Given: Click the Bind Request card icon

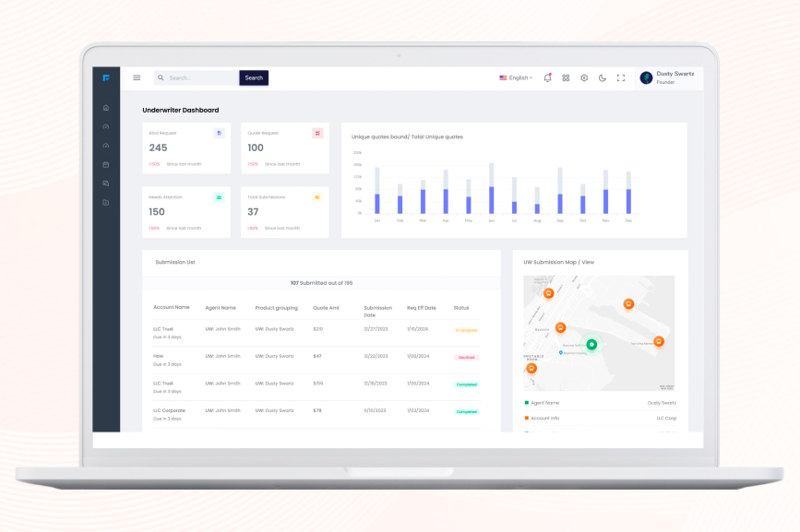Looking at the screenshot, I should pyautogui.click(x=219, y=133).
